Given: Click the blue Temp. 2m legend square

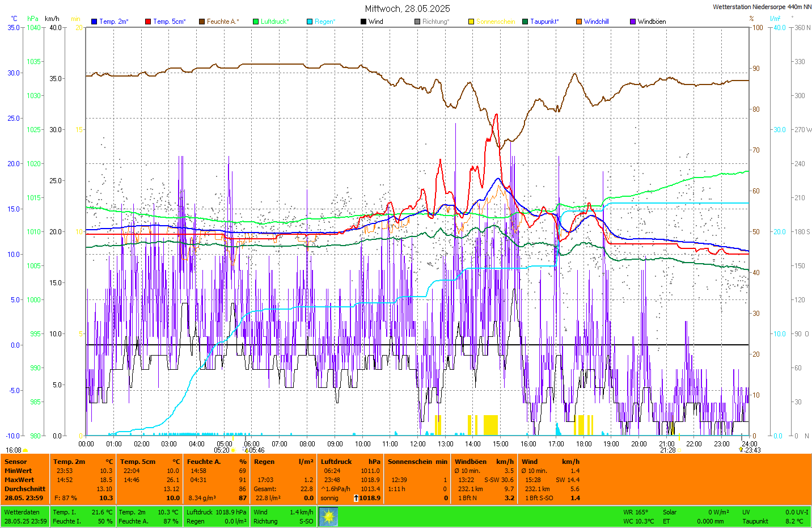Looking at the screenshot, I should 94,22.
